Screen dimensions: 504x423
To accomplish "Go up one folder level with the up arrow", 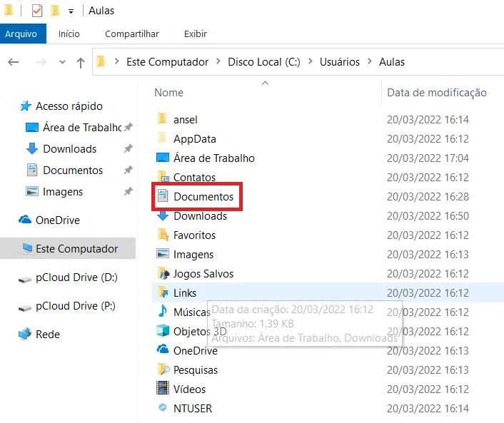I will (x=81, y=62).
